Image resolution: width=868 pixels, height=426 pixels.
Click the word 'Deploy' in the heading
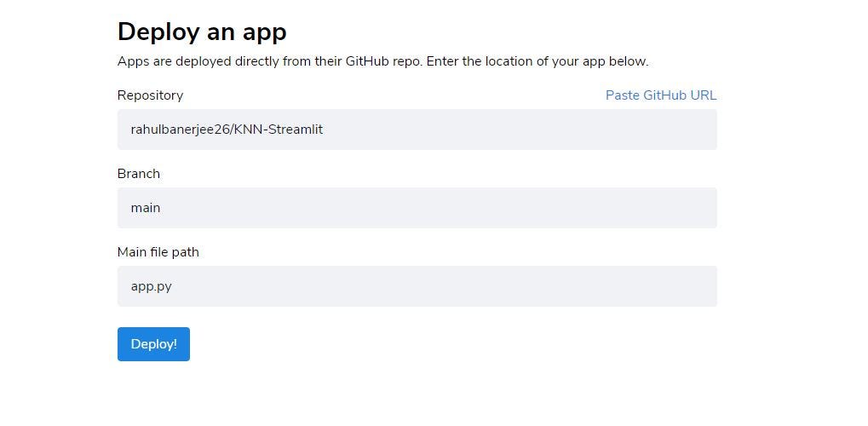(x=157, y=32)
